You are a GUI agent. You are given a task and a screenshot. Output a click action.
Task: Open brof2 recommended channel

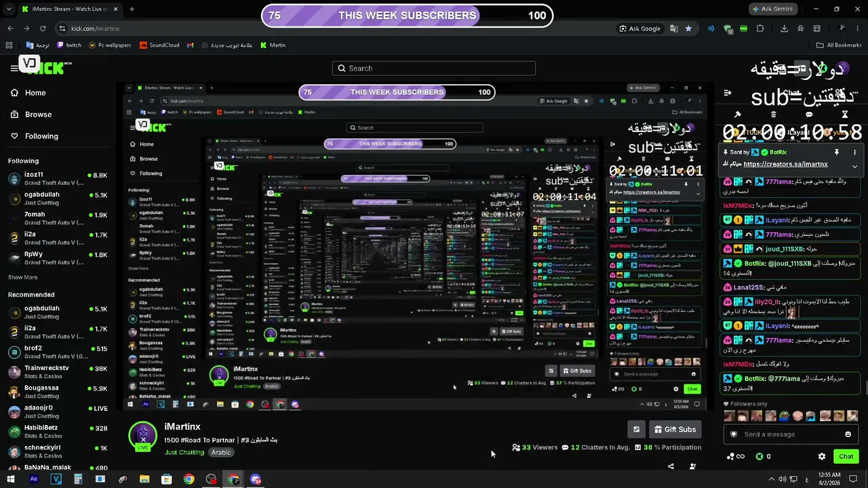58,352
